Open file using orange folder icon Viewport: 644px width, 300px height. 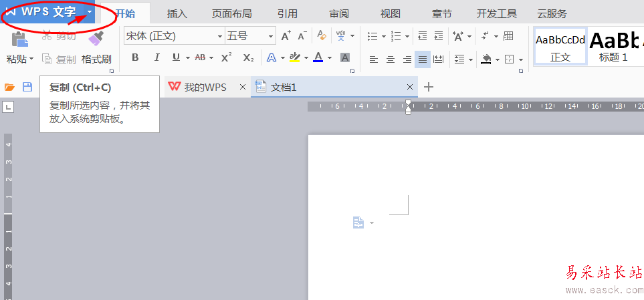coord(9,87)
